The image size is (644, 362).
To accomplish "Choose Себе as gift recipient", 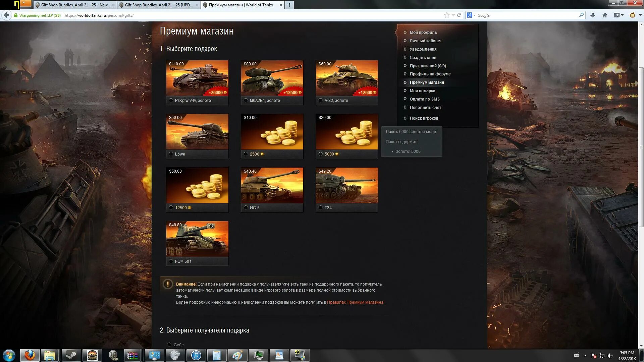I will click(x=169, y=345).
